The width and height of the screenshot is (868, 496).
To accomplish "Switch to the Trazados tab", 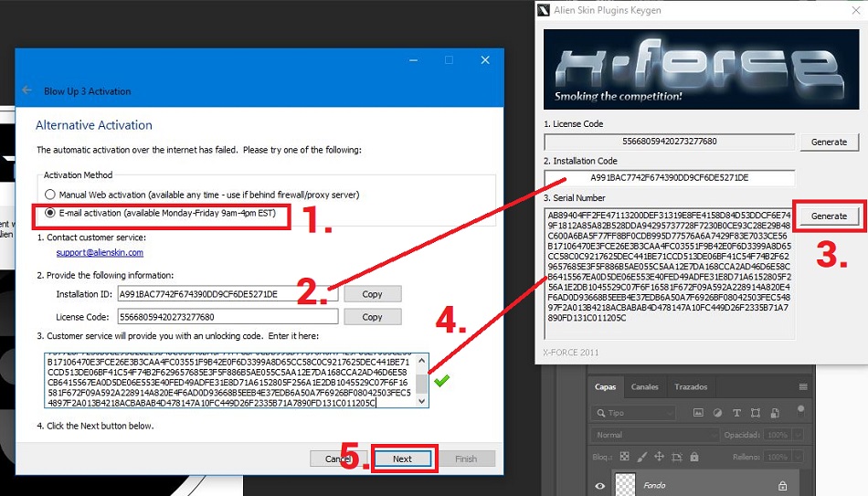I will click(x=691, y=387).
